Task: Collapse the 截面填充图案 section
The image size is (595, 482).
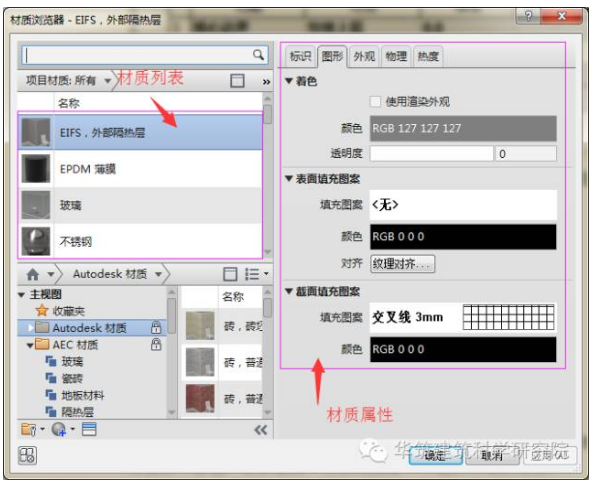Action: [289, 291]
